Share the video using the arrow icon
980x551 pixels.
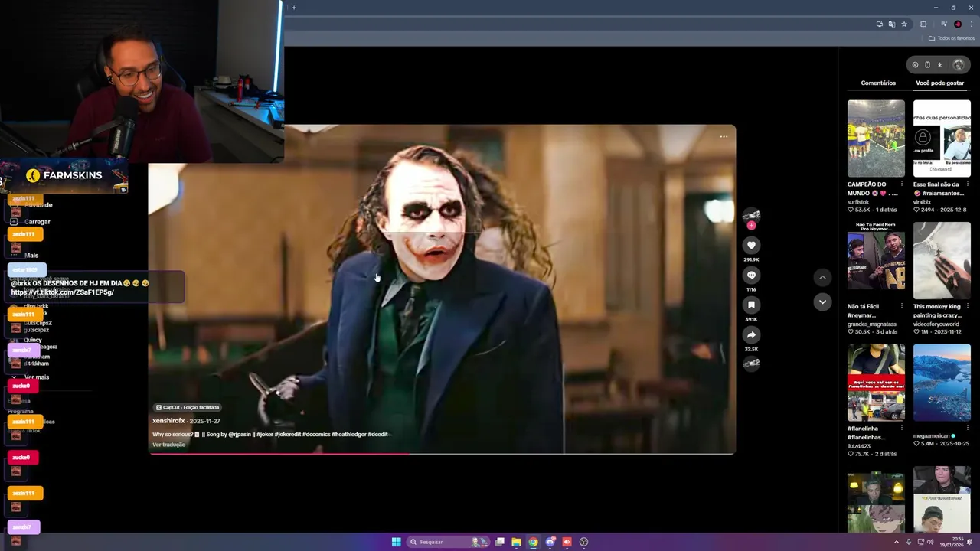click(x=751, y=334)
